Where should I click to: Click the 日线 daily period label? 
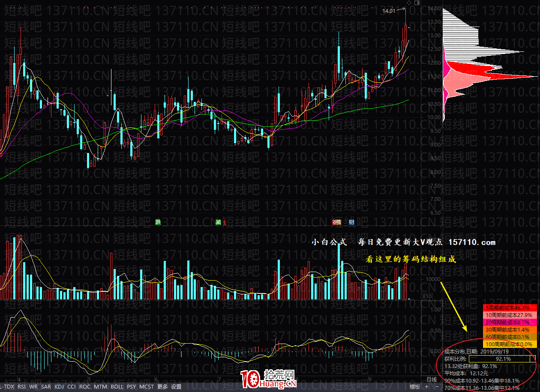432,379
